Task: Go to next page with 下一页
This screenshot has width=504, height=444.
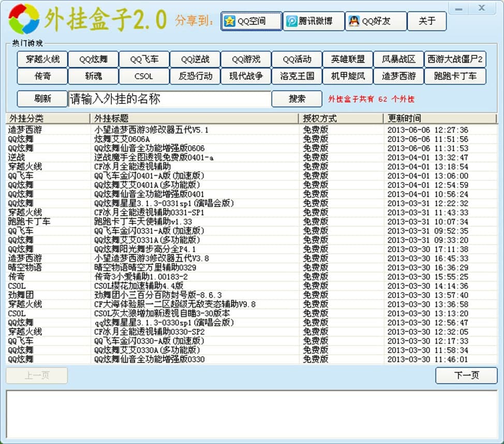Action: tap(466, 375)
